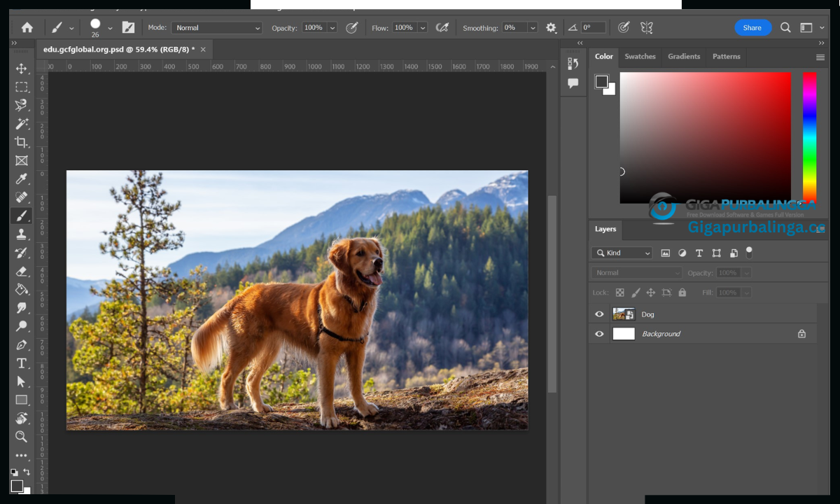The height and width of the screenshot is (504, 840).
Task: Enable airbrush-style build-up
Action: [442, 28]
